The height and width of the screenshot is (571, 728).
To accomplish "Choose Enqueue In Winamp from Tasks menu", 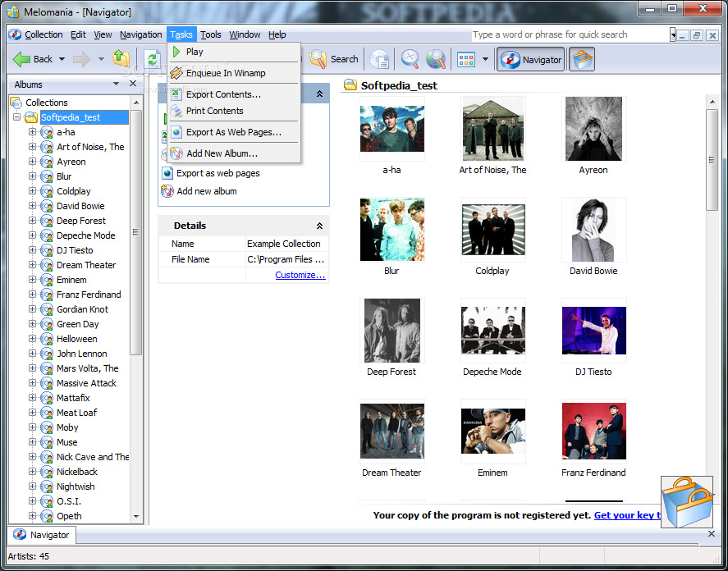I will click(x=234, y=73).
